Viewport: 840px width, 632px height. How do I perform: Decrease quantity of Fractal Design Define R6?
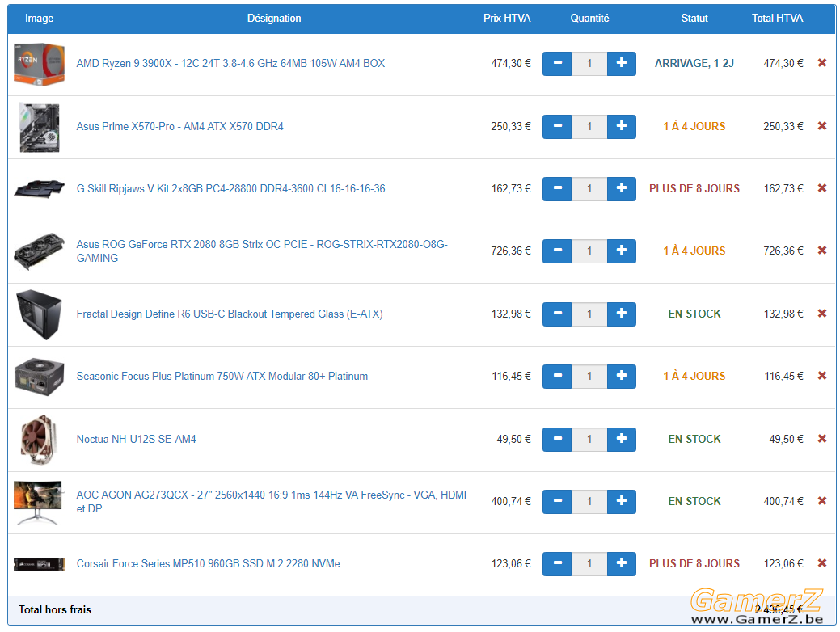557,314
